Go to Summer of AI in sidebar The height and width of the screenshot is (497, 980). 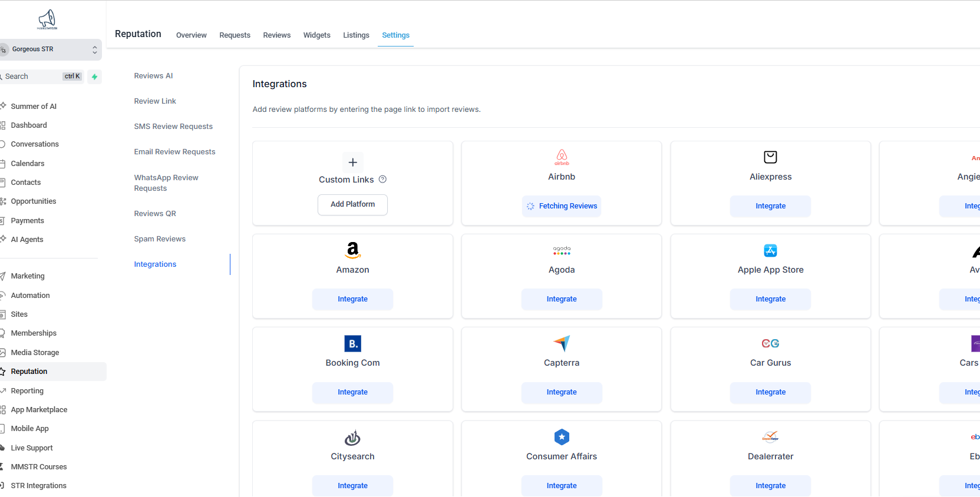[x=34, y=107]
